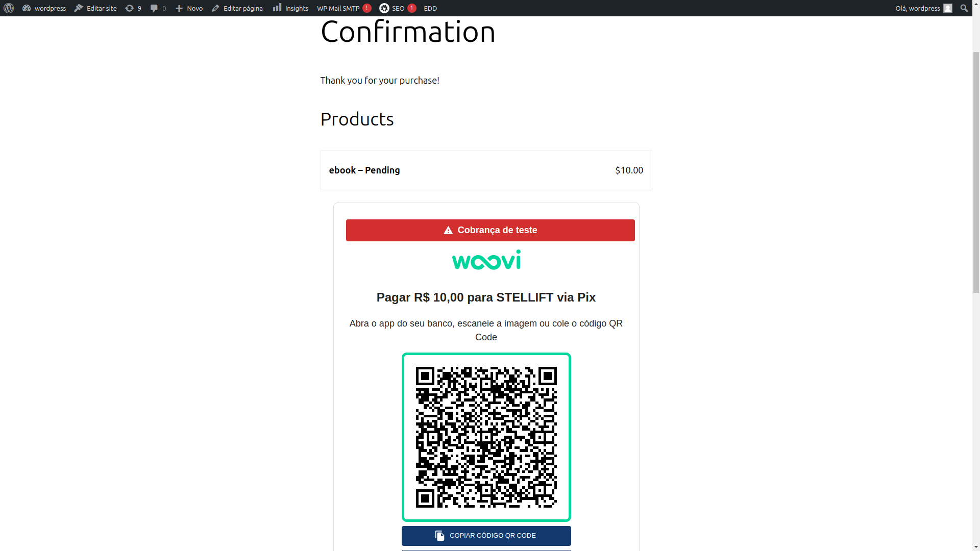Click the QR Code image thumbnail

click(x=486, y=437)
